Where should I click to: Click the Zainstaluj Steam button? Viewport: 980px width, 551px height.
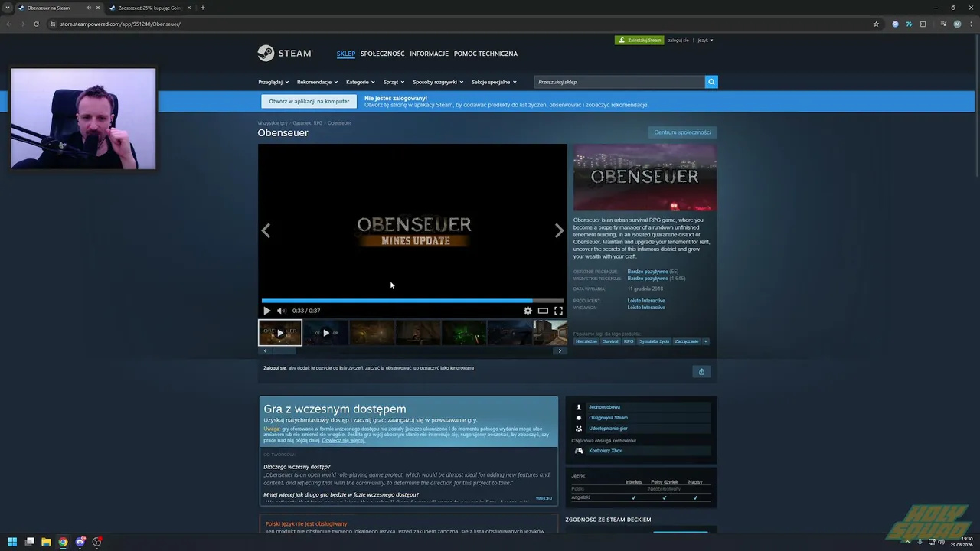coord(639,40)
